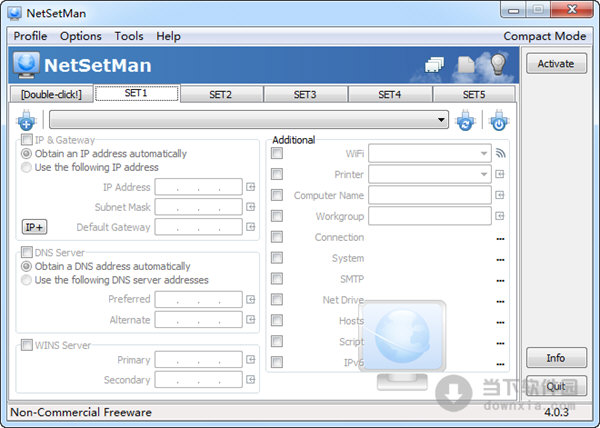Click the stacked profiles icon in header
Viewport: 600px width, 428px height.
(434, 65)
